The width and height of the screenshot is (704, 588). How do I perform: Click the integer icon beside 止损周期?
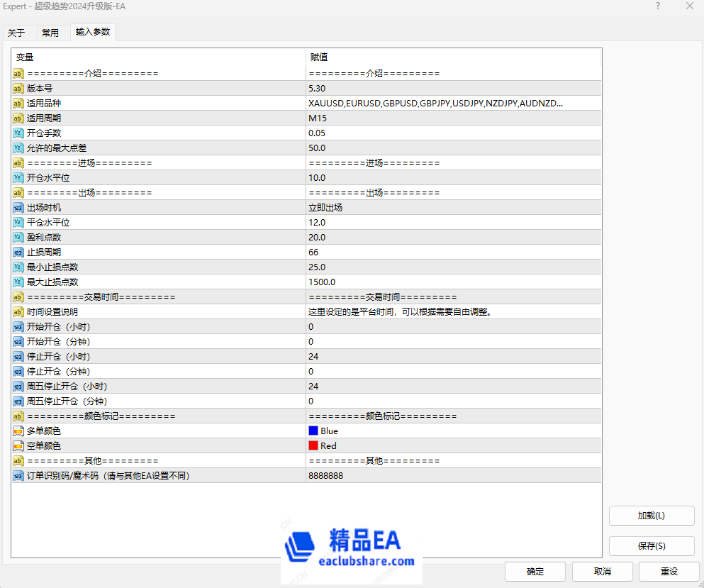click(x=18, y=252)
